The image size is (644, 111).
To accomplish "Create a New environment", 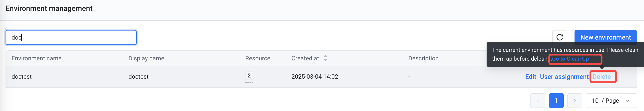I will click(605, 37).
